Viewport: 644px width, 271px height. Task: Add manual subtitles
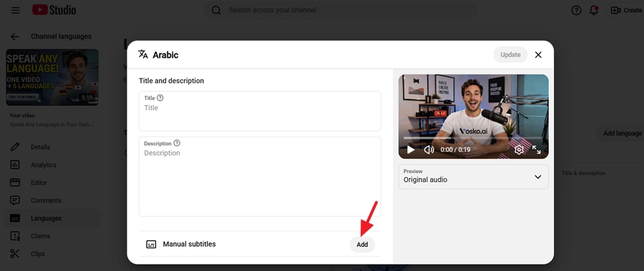click(362, 245)
